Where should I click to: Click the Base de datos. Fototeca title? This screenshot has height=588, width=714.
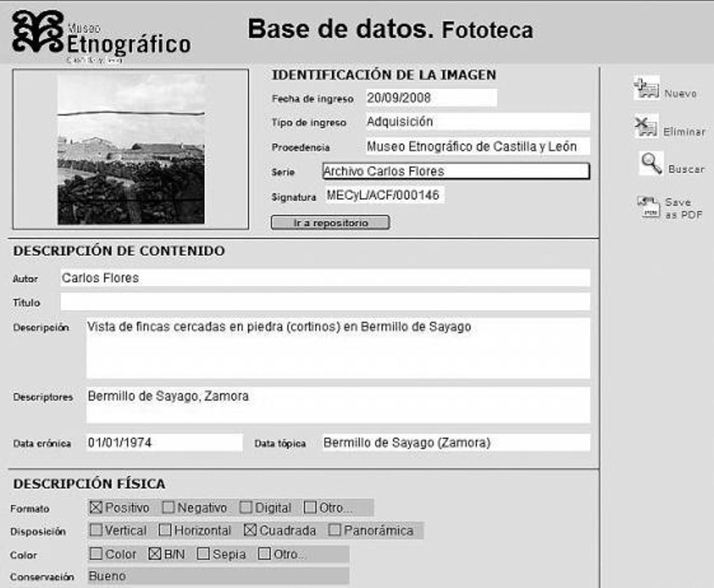390,29
